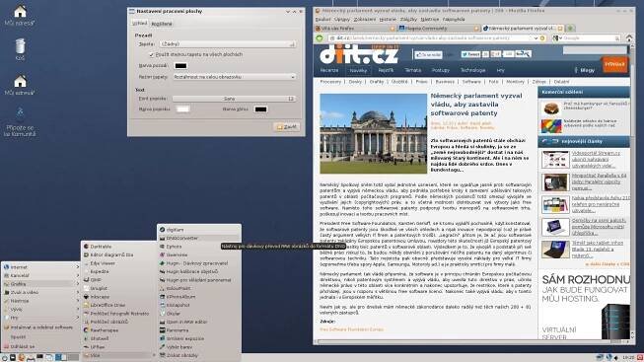Expand the Zvuk a video submenu

click(40, 292)
